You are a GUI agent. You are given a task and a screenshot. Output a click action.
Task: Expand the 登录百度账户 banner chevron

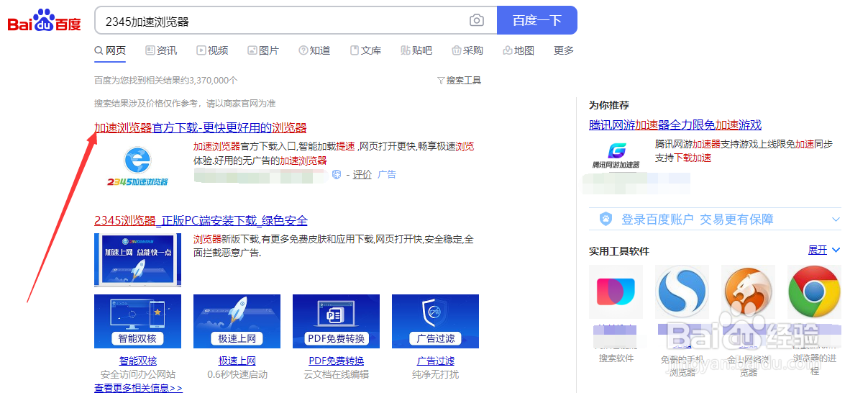tap(835, 219)
